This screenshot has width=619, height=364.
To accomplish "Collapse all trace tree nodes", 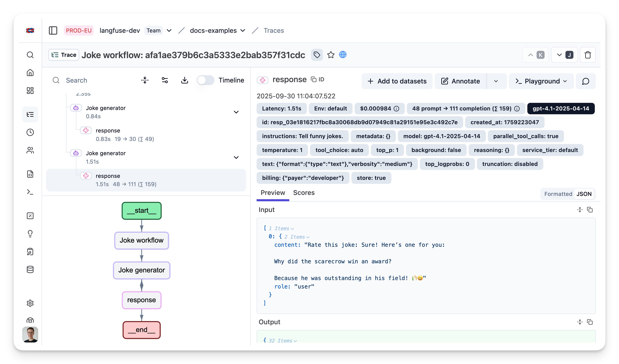I will pos(145,80).
